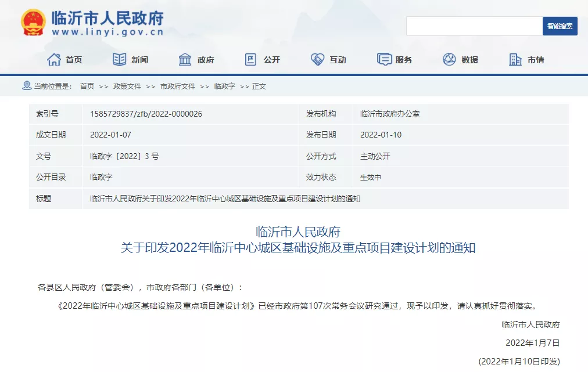Click the 成文日期 label cell
The image size is (588, 372).
tap(56, 135)
